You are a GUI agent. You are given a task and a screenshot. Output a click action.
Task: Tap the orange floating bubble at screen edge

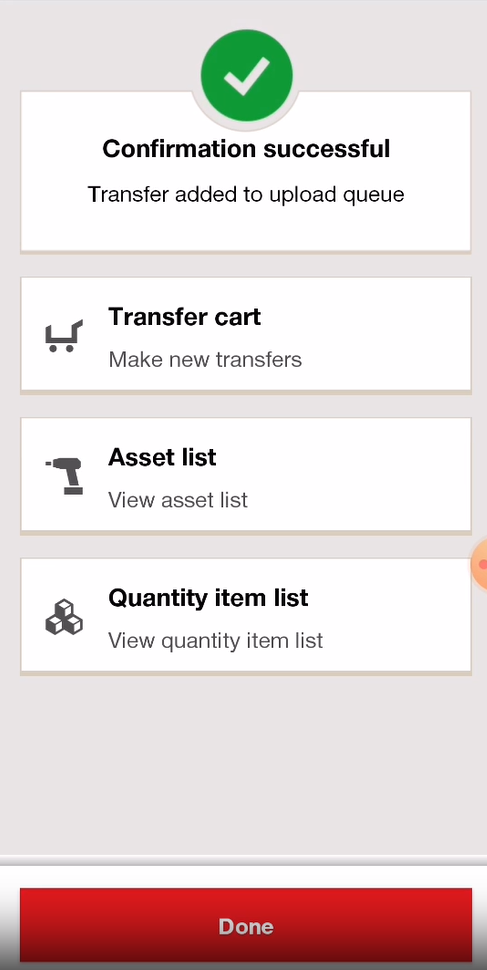[480, 564]
